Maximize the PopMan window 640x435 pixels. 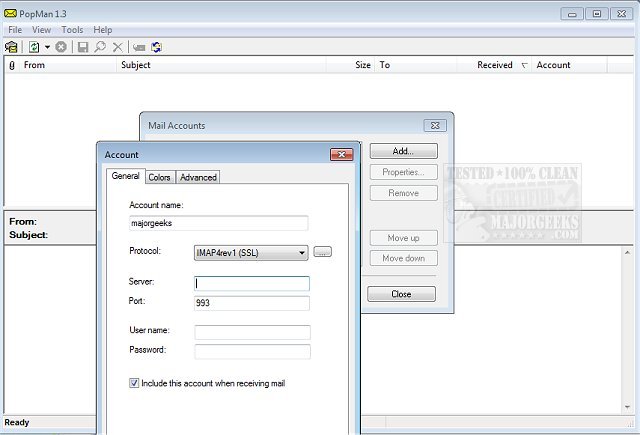pos(596,14)
